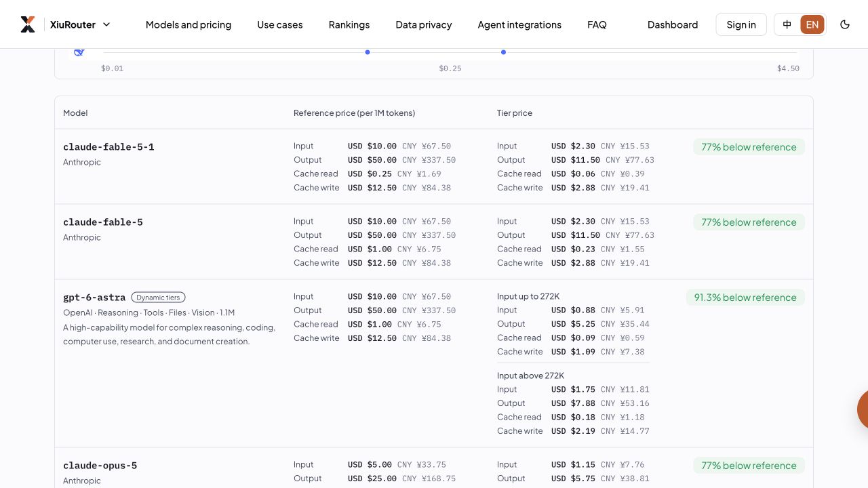Click the Dynamic tiers badge

coord(158,298)
